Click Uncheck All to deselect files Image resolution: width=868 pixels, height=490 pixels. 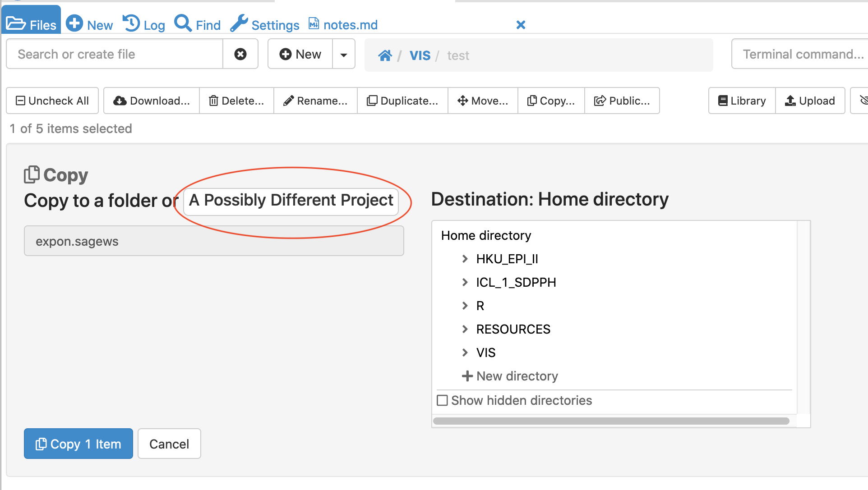pos(52,101)
